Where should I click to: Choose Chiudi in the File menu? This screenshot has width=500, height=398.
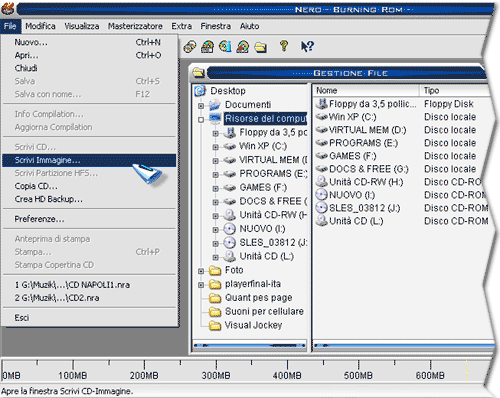(x=89, y=68)
